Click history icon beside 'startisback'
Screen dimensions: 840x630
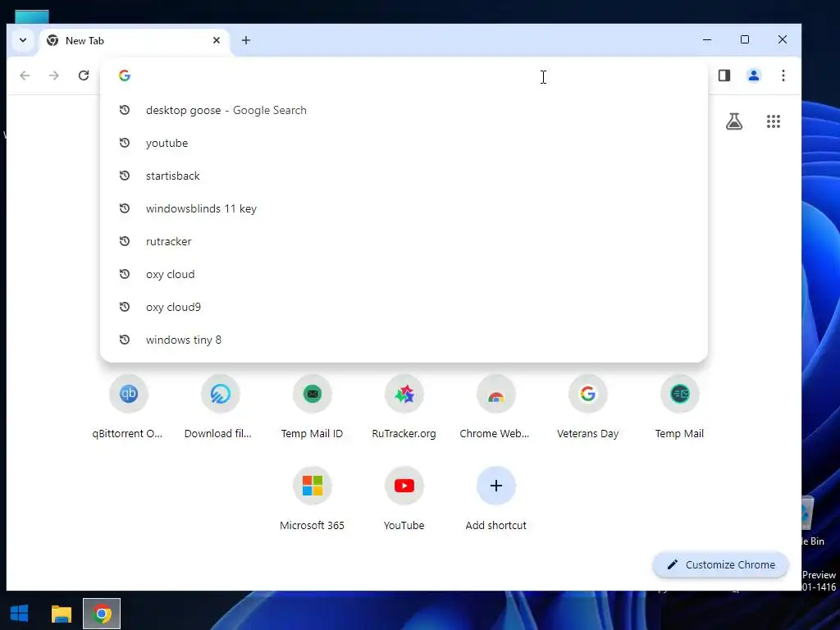[125, 176]
